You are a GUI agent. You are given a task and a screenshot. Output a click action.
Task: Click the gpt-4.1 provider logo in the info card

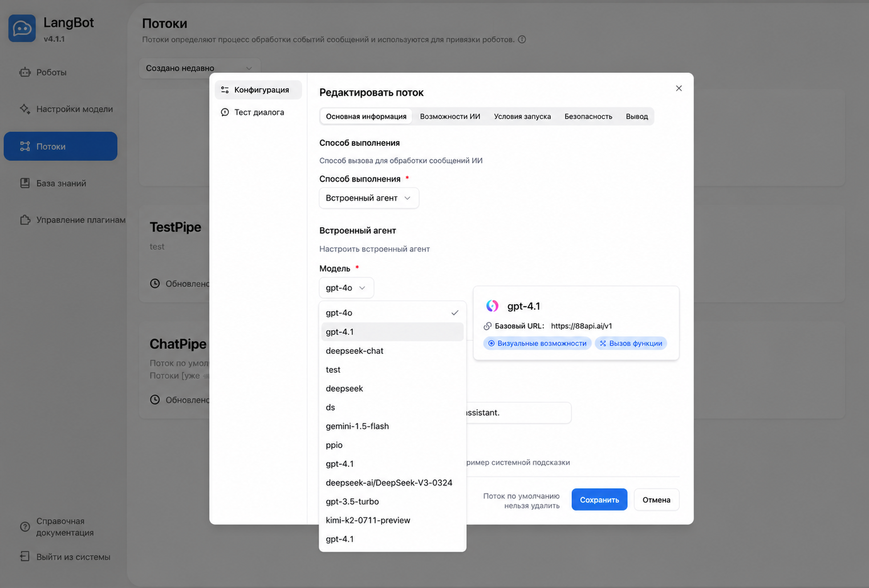(x=492, y=306)
